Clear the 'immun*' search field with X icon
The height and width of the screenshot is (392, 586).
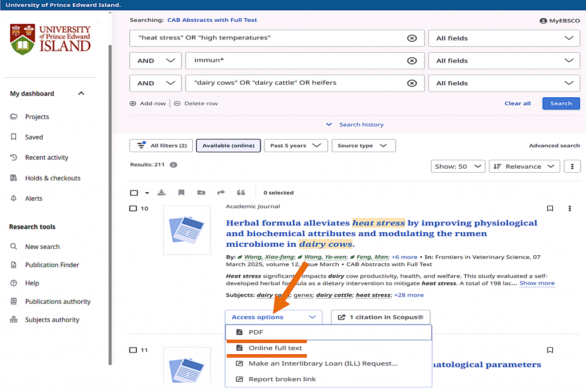click(411, 61)
